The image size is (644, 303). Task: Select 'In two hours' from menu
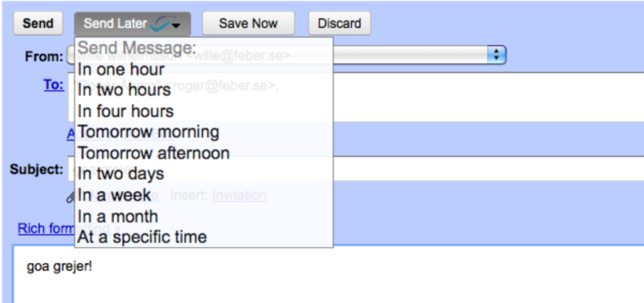(124, 90)
